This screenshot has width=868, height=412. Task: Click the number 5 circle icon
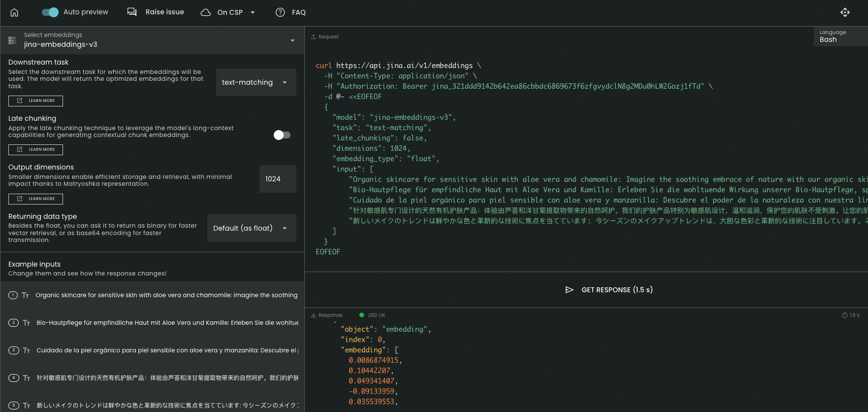pyautogui.click(x=14, y=406)
